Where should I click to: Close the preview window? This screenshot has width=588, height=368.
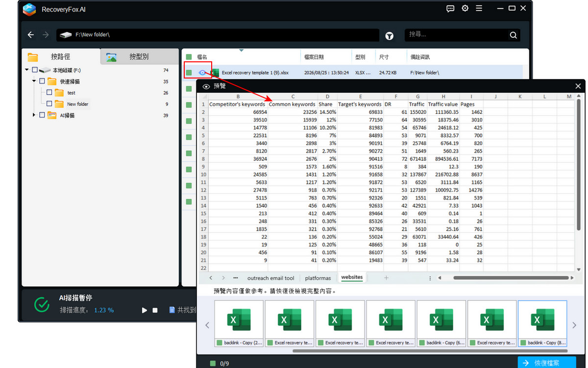pos(578,86)
